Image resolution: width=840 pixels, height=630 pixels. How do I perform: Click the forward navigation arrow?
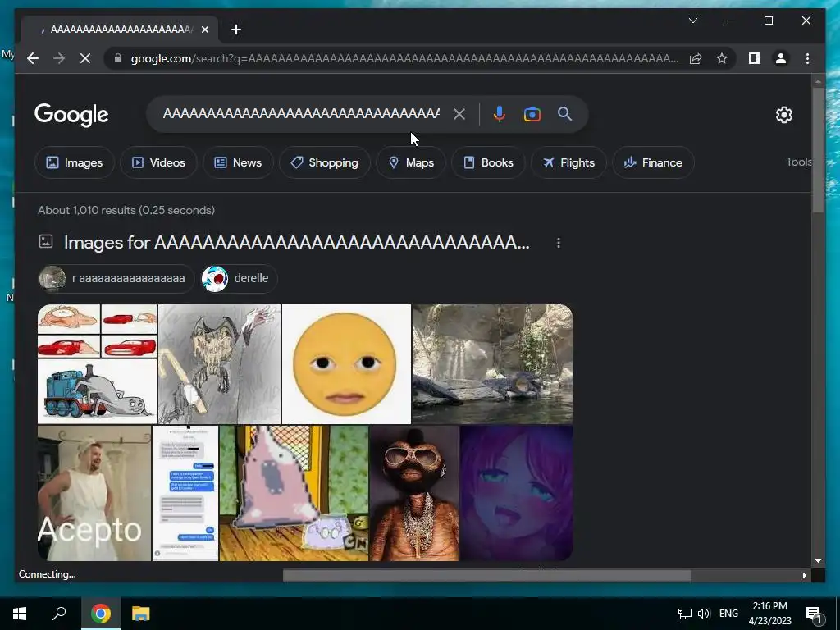coord(59,58)
